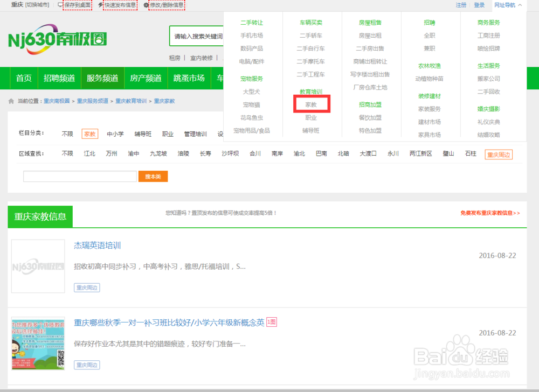Click the save-to-desktop icon at top
The width and height of the screenshot is (539, 392).
(x=59, y=5)
